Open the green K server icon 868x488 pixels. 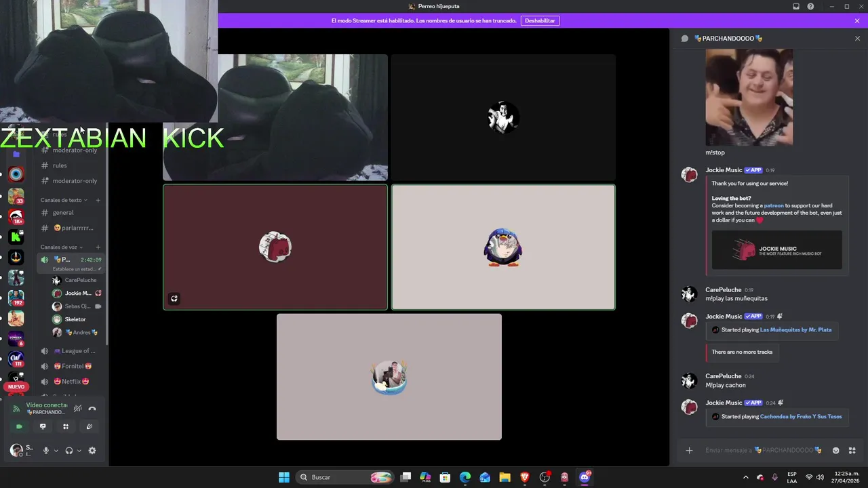16,237
